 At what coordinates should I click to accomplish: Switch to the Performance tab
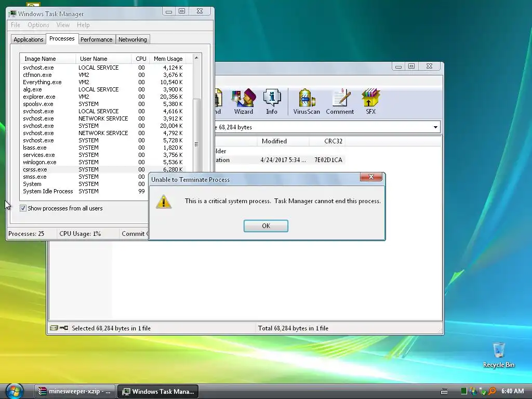click(96, 39)
